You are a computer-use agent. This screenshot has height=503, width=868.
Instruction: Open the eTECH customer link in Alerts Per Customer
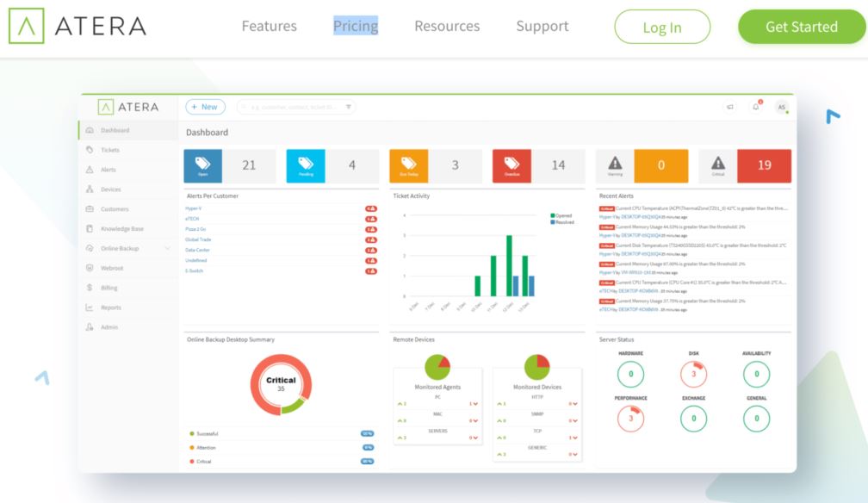tap(192, 219)
